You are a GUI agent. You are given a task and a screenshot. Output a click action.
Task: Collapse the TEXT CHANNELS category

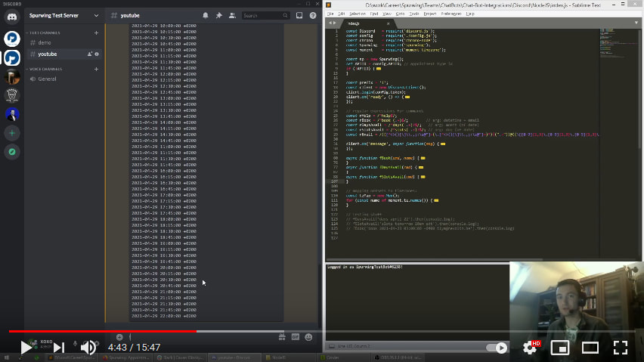(43, 32)
